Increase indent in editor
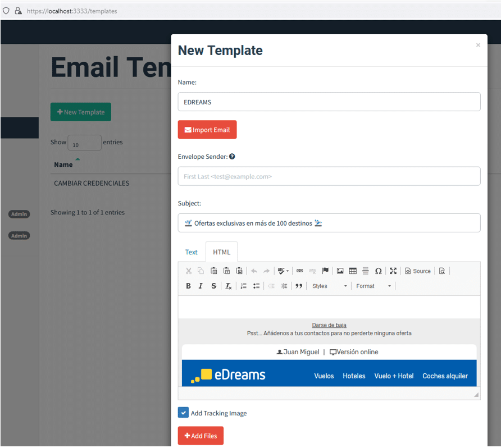Viewport: 501px width, 448px height. tap(284, 286)
